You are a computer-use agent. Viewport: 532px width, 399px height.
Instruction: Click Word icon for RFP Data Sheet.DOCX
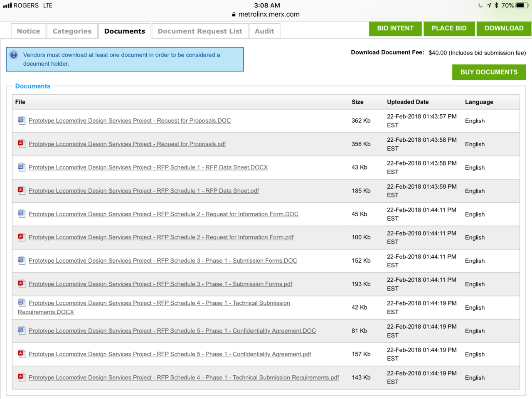(x=21, y=167)
